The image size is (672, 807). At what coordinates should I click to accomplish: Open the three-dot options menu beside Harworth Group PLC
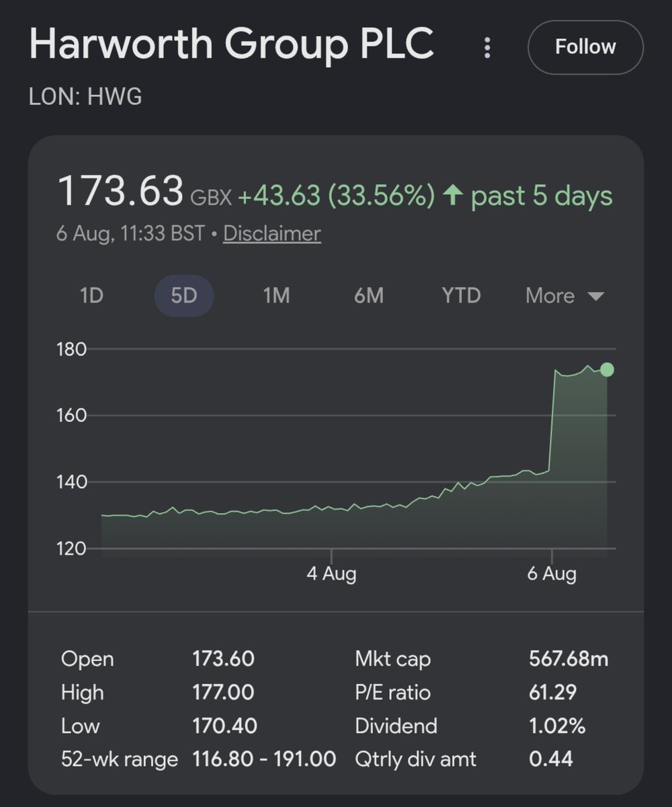488,48
